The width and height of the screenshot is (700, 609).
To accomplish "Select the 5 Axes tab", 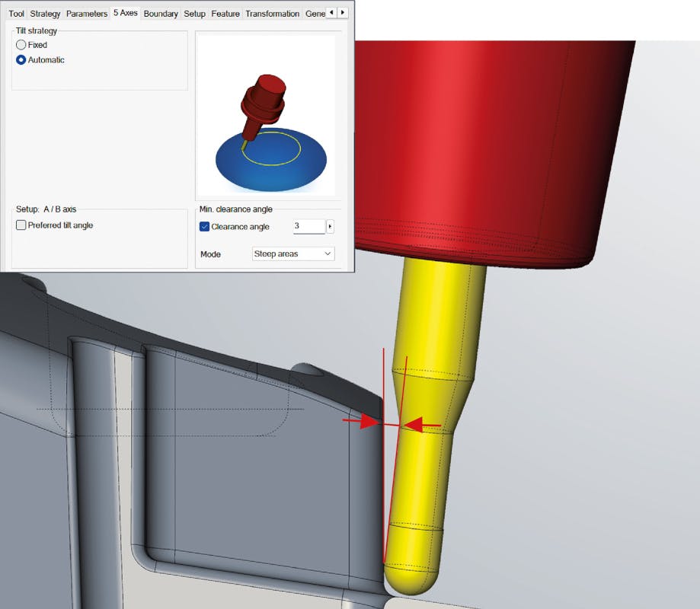I will [x=126, y=13].
